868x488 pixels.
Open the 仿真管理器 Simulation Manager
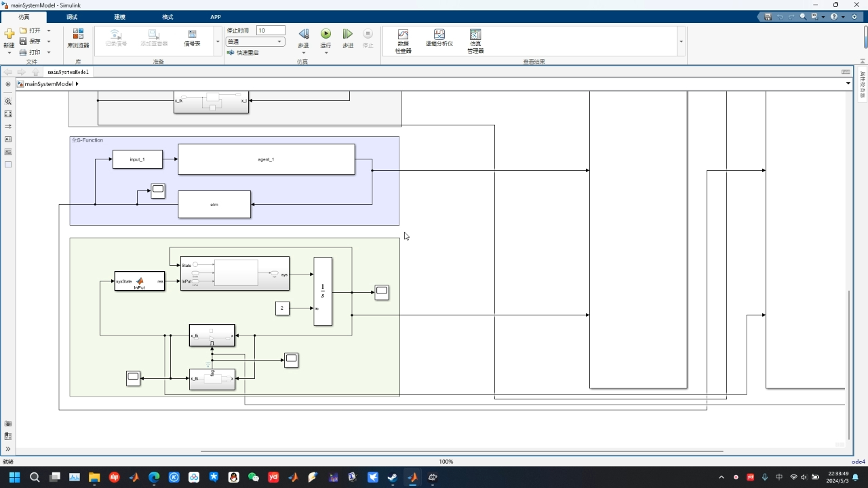[x=475, y=41]
